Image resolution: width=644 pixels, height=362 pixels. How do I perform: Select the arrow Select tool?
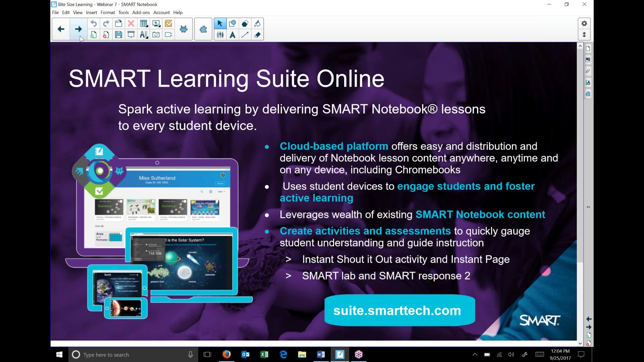coord(220,23)
